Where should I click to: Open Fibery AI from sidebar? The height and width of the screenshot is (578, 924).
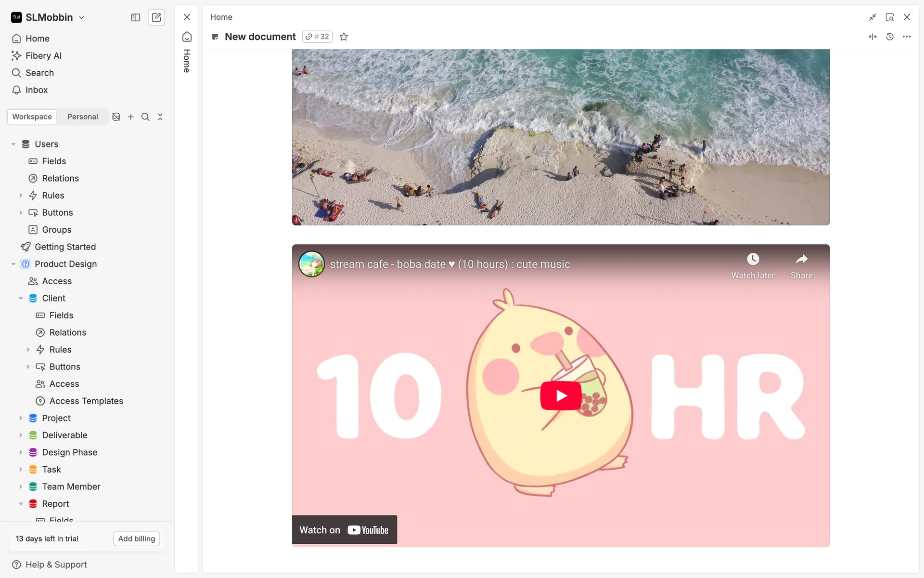[43, 55]
